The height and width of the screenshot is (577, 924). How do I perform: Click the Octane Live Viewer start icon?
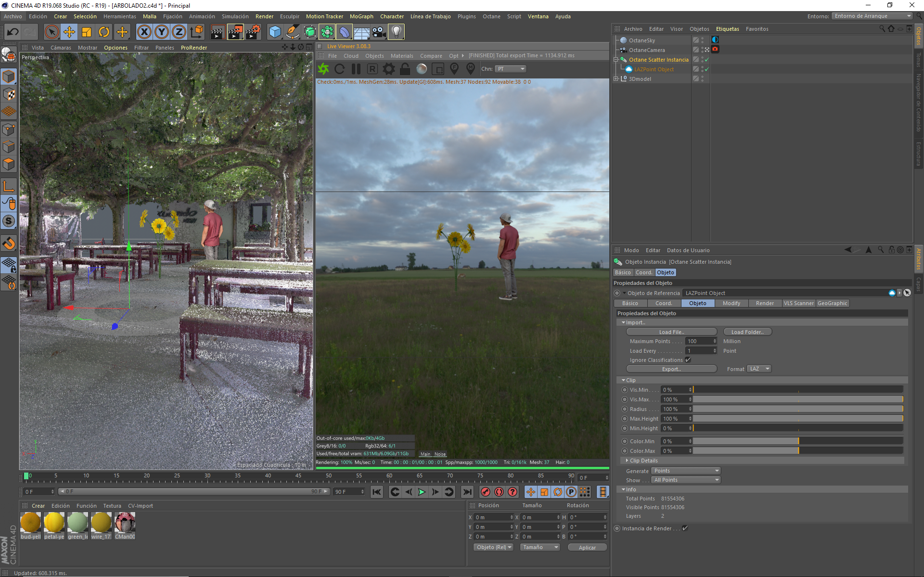[323, 69]
